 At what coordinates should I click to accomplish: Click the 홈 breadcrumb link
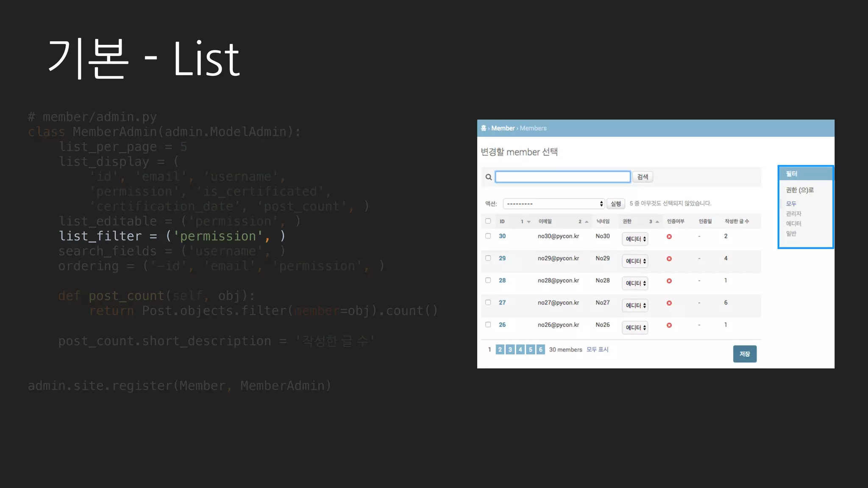(484, 128)
